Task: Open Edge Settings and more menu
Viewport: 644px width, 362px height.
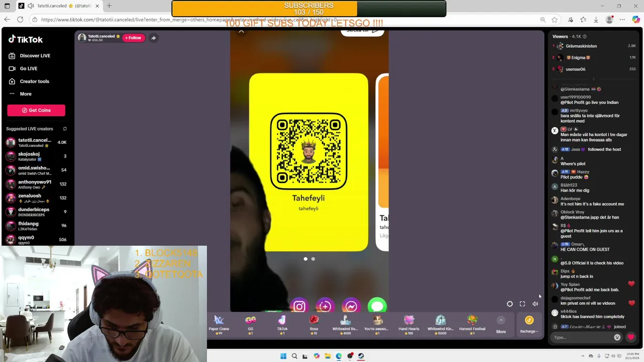Action: click(x=622, y=20)
